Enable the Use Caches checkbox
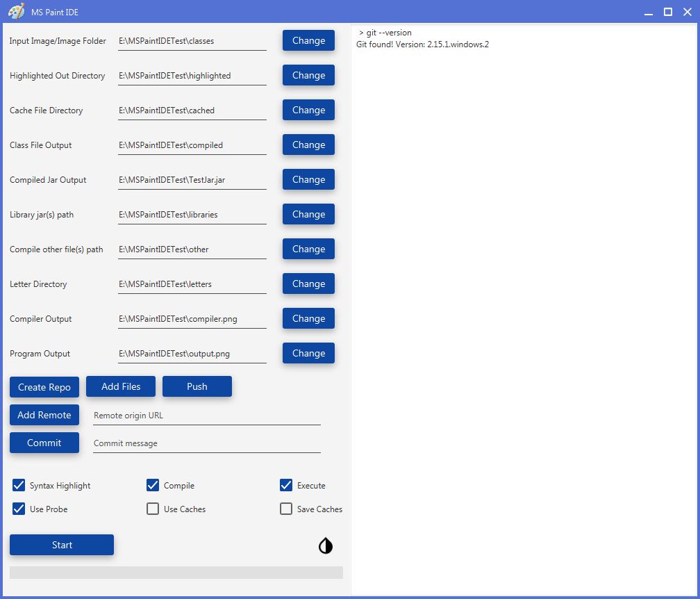 point(152,509)
